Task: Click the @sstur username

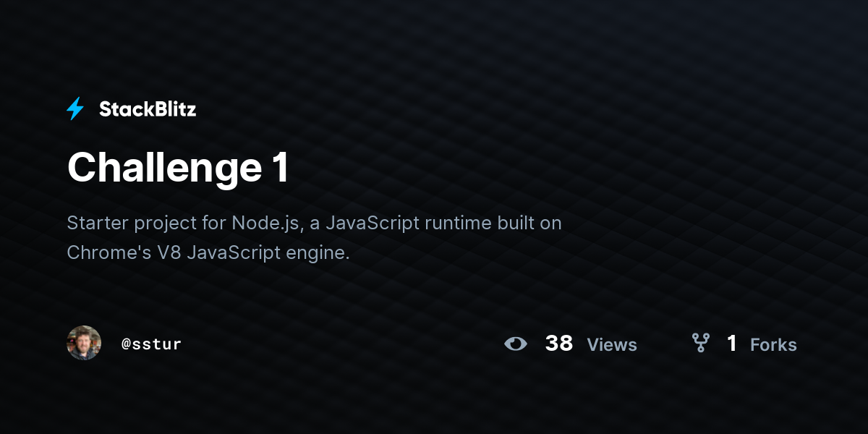Action: [x=151, y=344]
